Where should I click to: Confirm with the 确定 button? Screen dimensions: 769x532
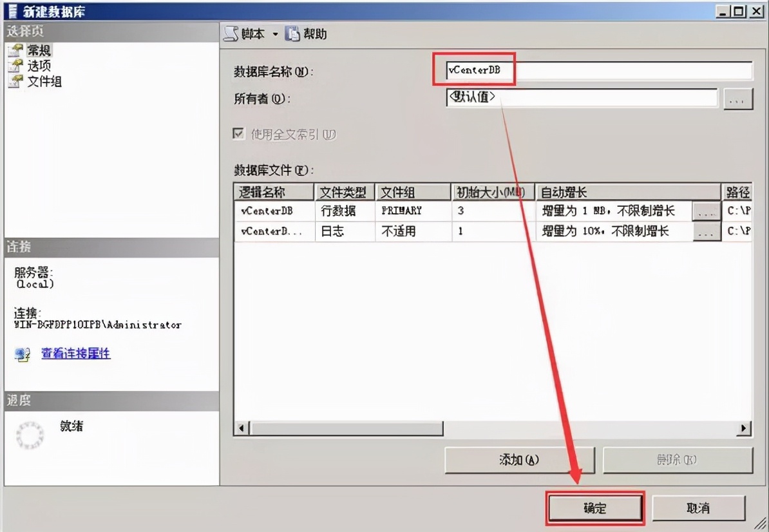click(x=594, y=508)
